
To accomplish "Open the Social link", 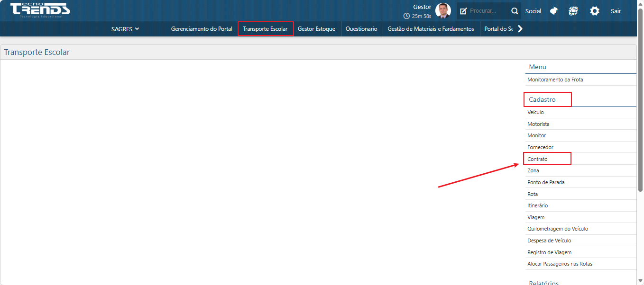I will (x=533, y=11).
